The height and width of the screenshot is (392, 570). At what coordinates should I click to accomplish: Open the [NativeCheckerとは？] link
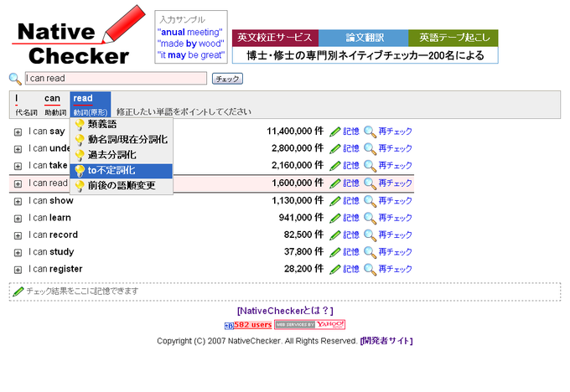coord(285,311)
